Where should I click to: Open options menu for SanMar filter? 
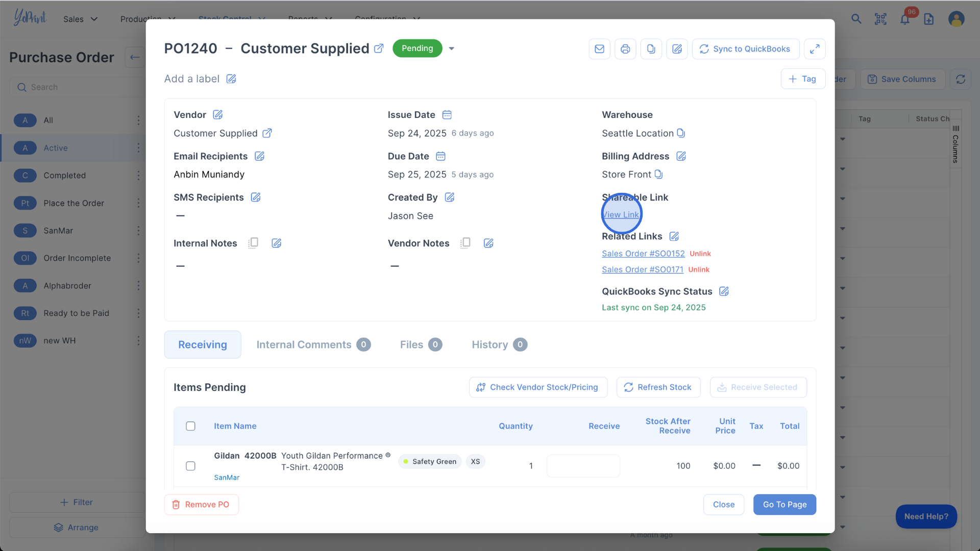(x=138, y=231)
